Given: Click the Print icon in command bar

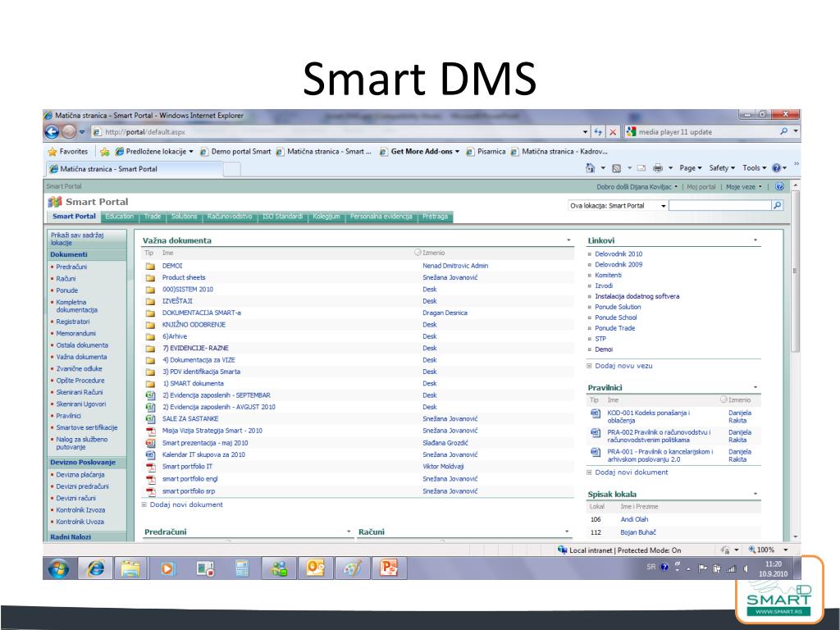Looking at the screenshot, I should point(658,168).
